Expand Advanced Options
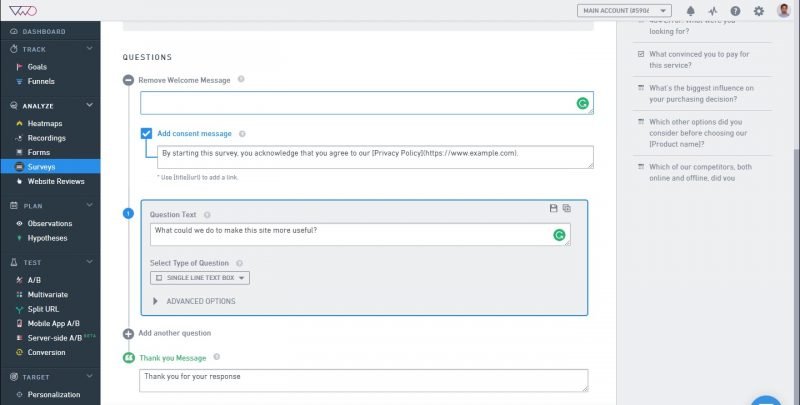Viewport: 800px width, 405px height. click(x=194, y=301)
